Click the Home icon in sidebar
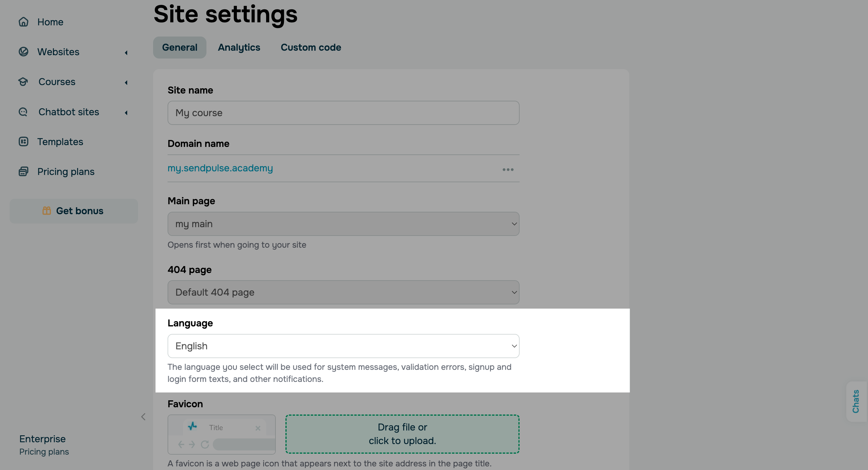The image size is (868, 470). [23, 22]
